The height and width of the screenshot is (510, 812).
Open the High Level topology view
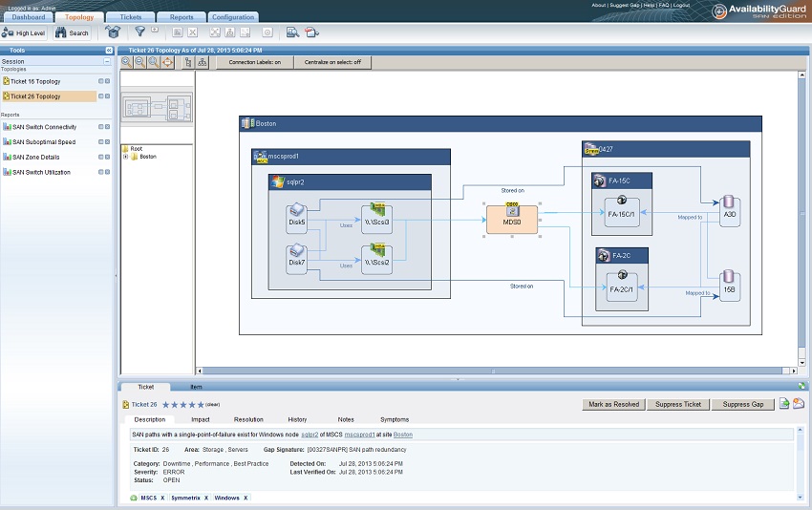click(x=24, y=33)
